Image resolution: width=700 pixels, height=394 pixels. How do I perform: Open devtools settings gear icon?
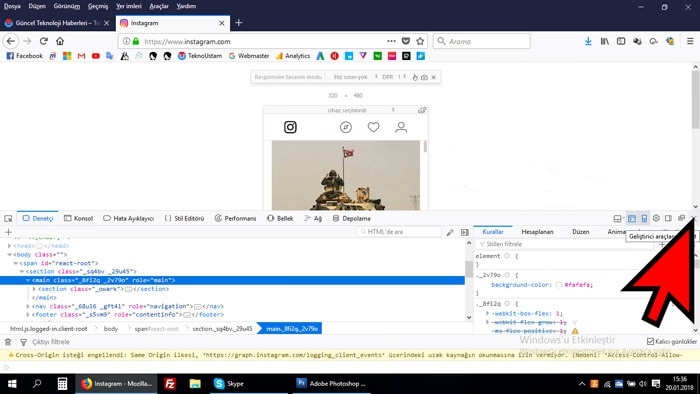pyautogui.click(x=656, y=218)
